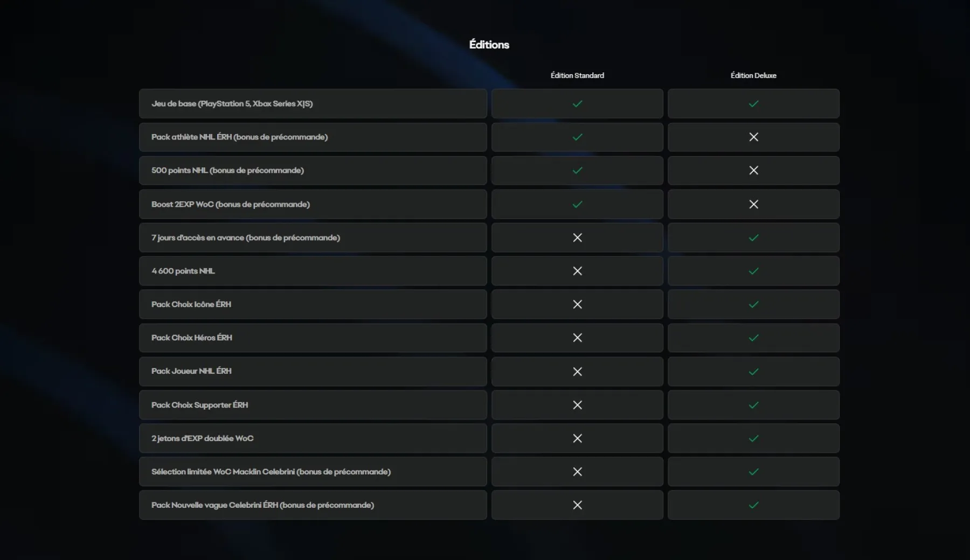Click the Pack Nouvelle vague Celebrini ÉRH label
This screenshot has height=560, width=970.
coord(262,505)
